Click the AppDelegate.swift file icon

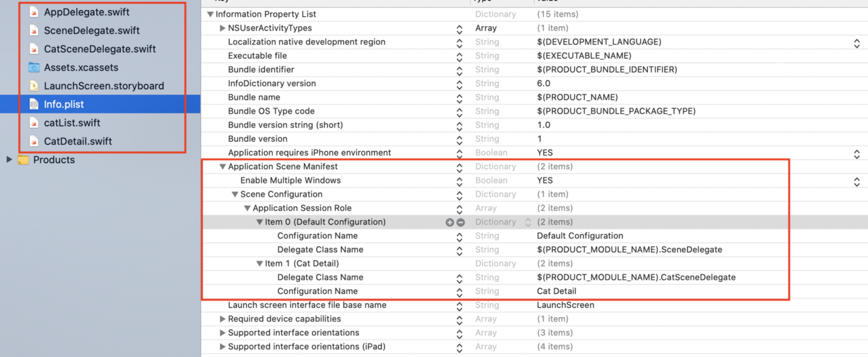[33, 12]
